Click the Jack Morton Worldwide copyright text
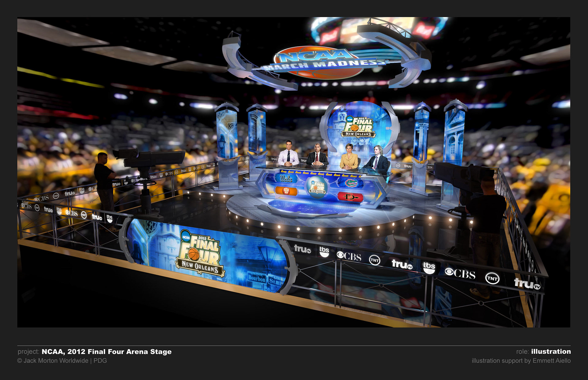Screen dimensions: 588x380 62,361
